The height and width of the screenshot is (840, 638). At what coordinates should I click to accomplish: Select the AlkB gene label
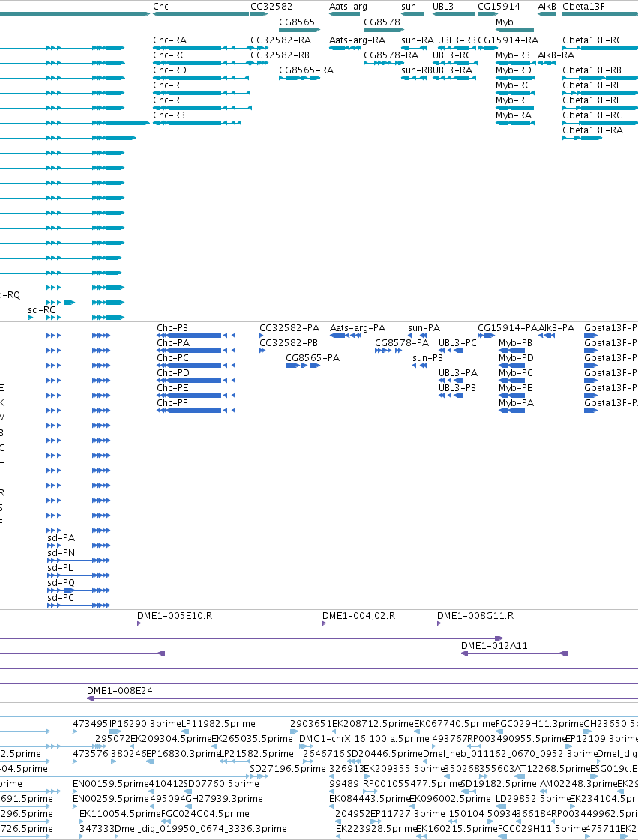point(547,7)
